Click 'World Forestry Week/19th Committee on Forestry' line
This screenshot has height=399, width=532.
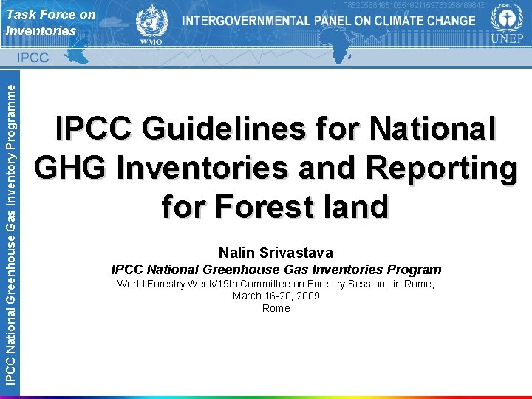pyautogui.click(x=276, y=284)
